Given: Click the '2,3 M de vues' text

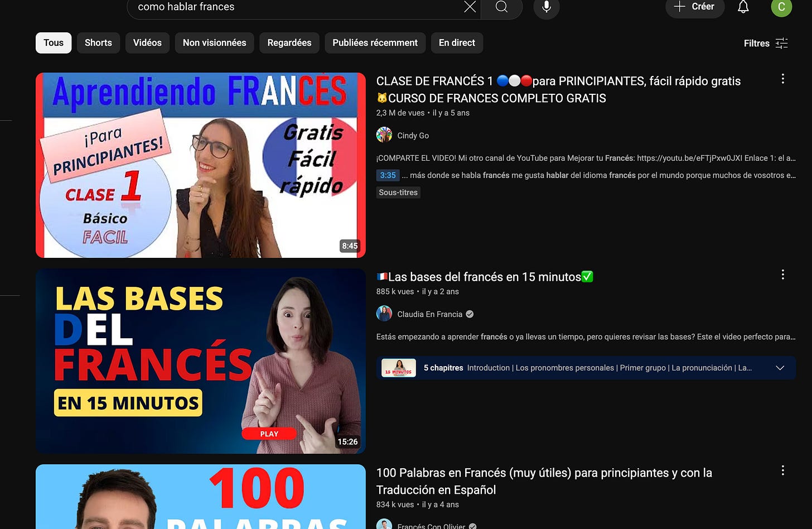Looking at the screenshot, I should click(x=400, y=113).
